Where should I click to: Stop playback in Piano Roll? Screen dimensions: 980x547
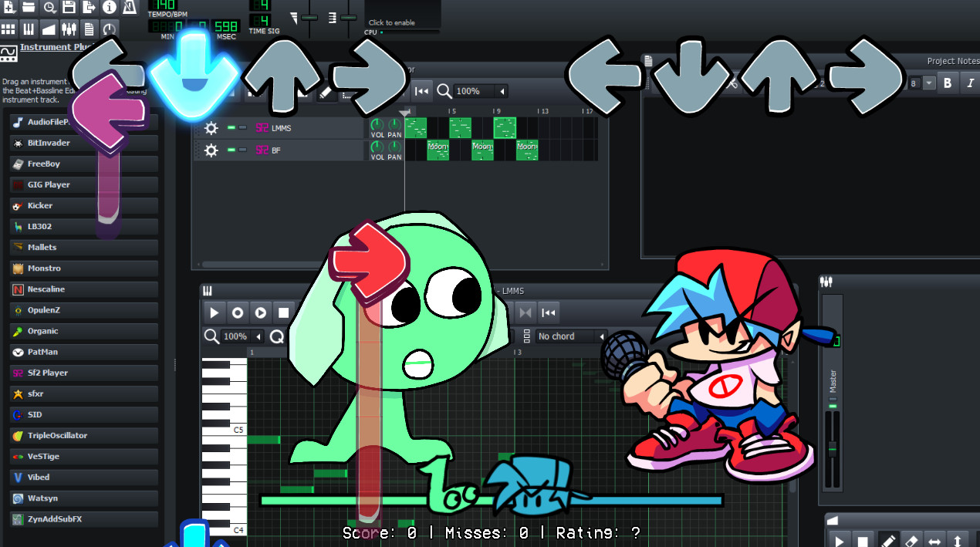coord(283,312)
